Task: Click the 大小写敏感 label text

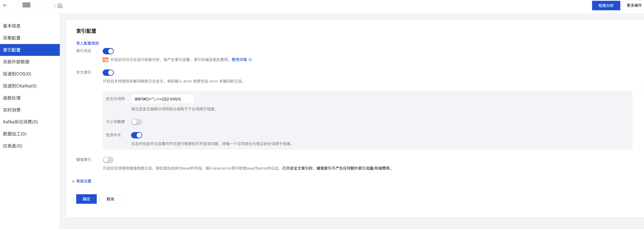Action: 115,122
